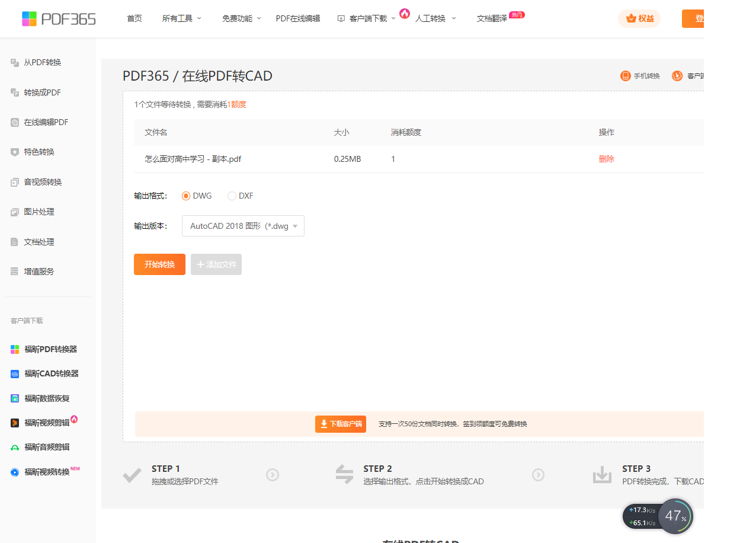Click the 1额度 quota text
The width and height of the screenshot is (756, 543).
click(x=237, y=104)
